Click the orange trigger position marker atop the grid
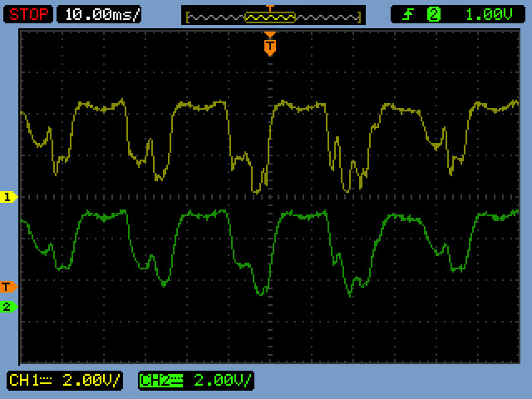 269,46
